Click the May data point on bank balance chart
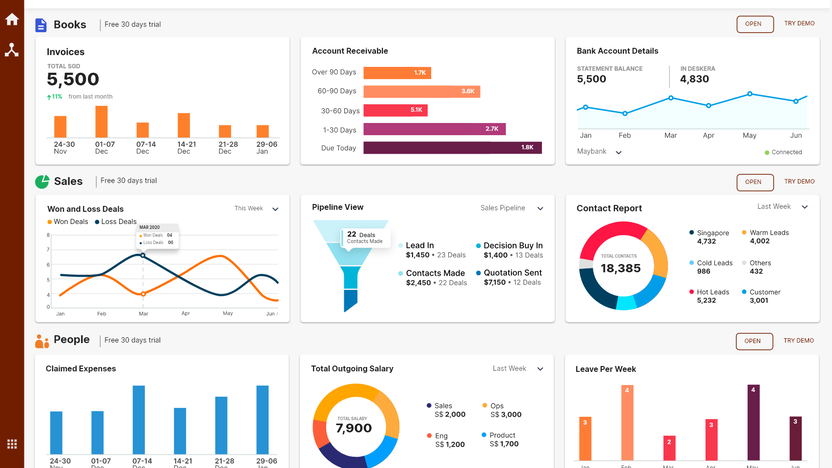This screenshot has width=832, height=468. pyautogui.click(x=749, y=94)
